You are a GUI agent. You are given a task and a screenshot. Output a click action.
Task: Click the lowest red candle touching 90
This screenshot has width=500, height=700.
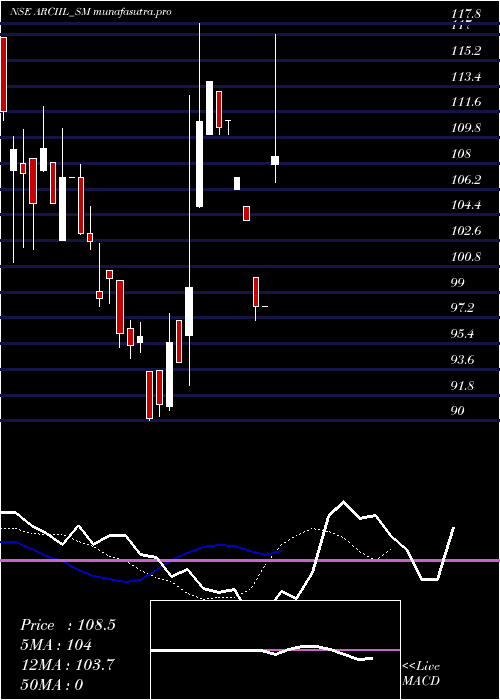[149, 395]
